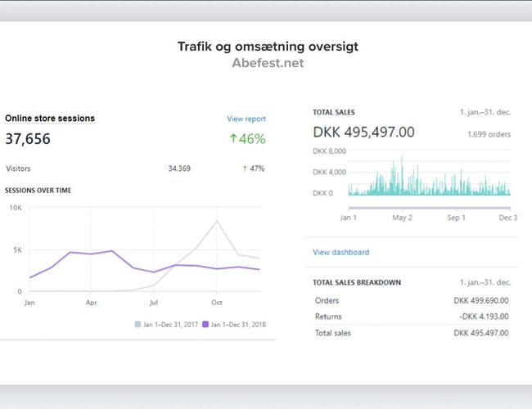The height and width of the screenshot is (409, 532).
Task: Open the View report link
Action: coord(246,119)
